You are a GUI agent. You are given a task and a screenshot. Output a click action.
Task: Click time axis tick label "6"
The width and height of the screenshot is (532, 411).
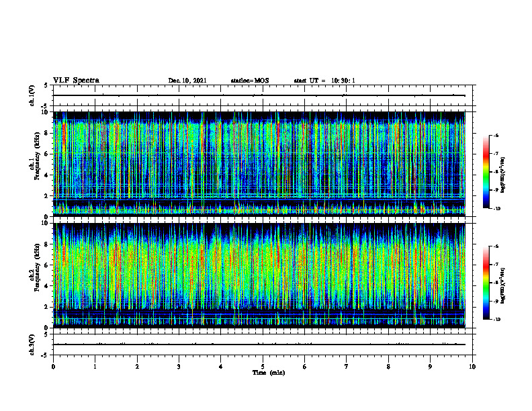(304, 367)
